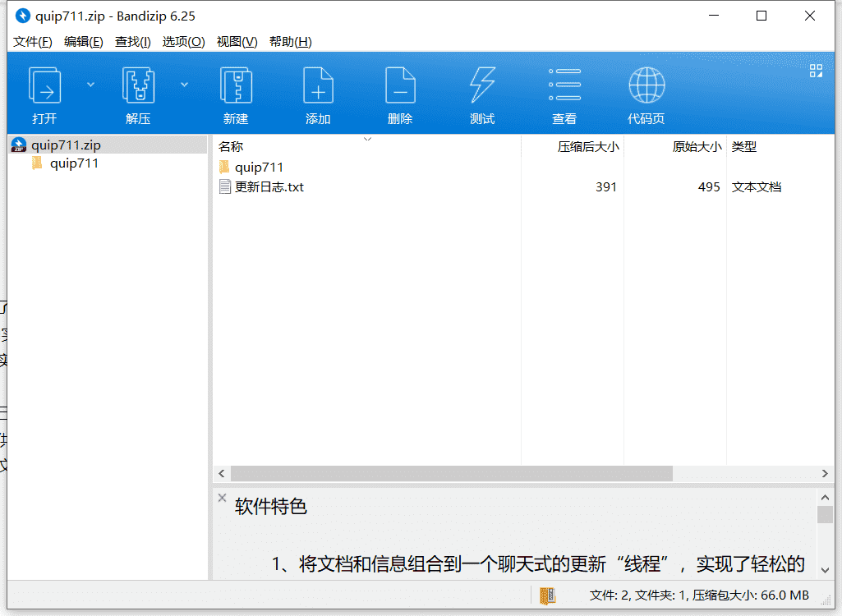The image size is (842, 616).
Task: Click the 文本文档 type cell
Action: click(x=756, y=187)
